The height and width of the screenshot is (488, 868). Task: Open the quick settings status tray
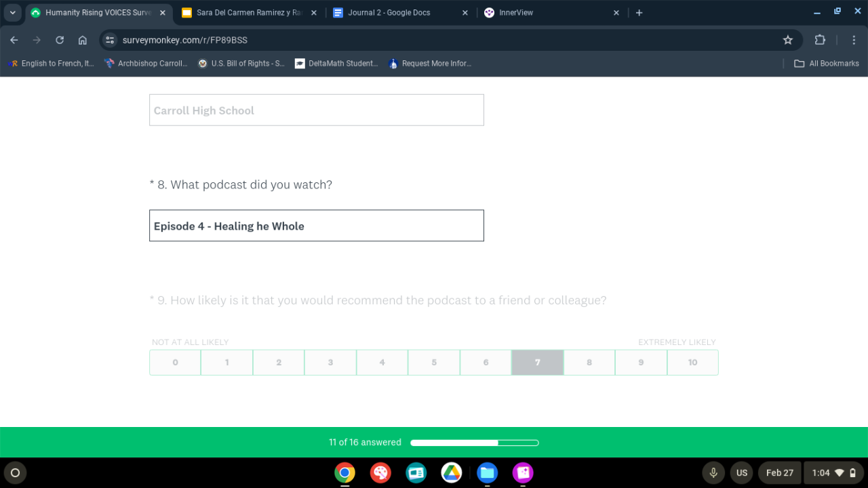[835, 472]
